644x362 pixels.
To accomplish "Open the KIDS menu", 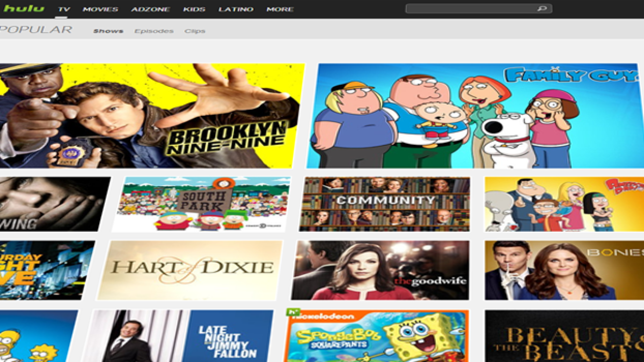I will click(x=194, y=10).
